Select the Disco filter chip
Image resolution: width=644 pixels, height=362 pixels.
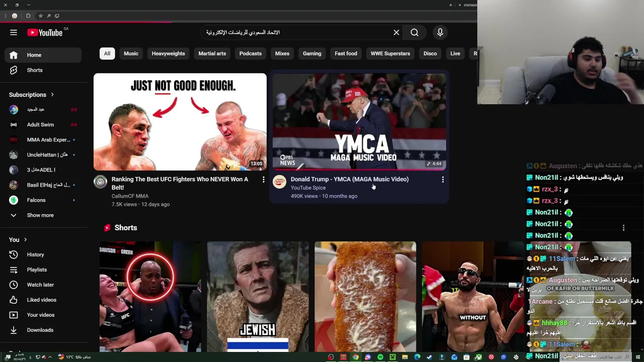coord(430,53)
